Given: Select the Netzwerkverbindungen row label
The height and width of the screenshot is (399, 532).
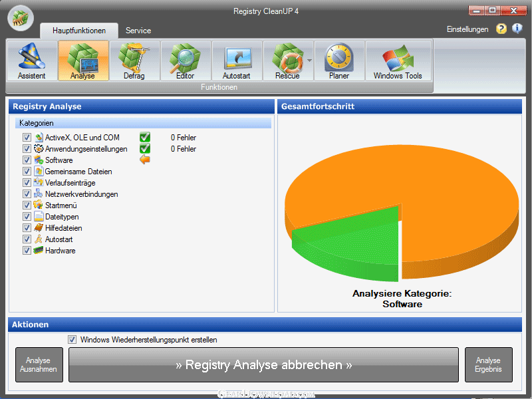Looking at the screenshot, I should tap(81, 194).
